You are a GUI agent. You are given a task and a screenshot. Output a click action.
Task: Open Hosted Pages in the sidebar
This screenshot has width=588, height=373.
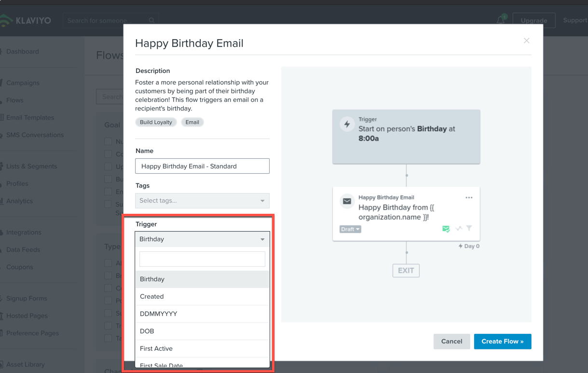pos(27,316)
